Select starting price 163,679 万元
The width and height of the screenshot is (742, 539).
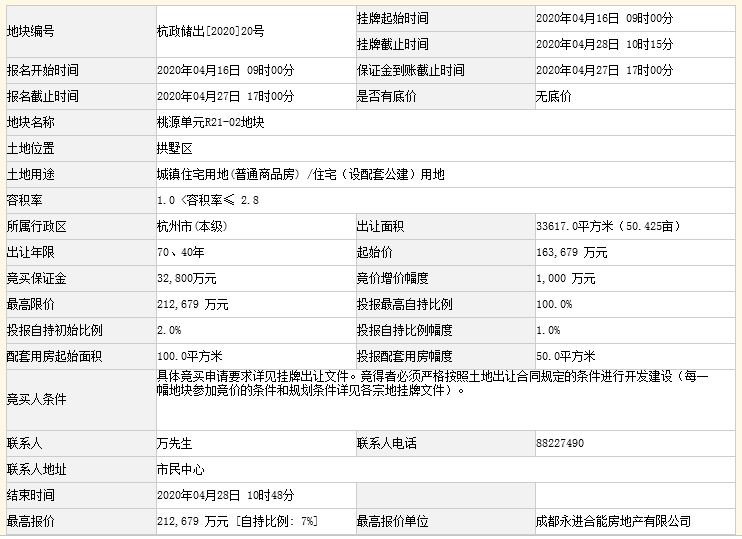click(x=572, y=252)
